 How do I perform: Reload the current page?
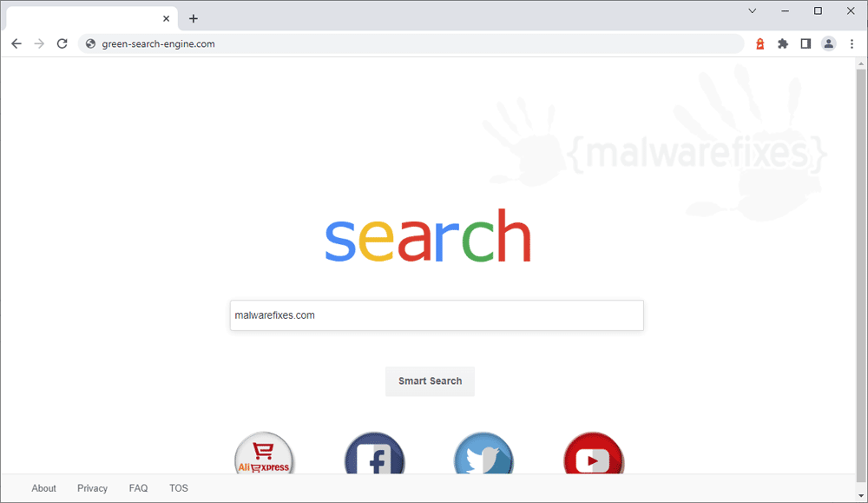62,43
